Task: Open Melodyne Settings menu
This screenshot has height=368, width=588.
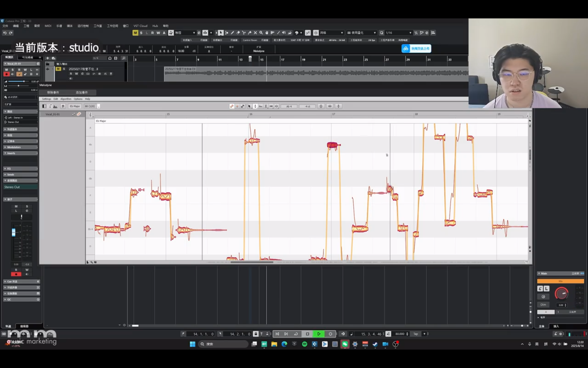Action: (x=47, y=99)
